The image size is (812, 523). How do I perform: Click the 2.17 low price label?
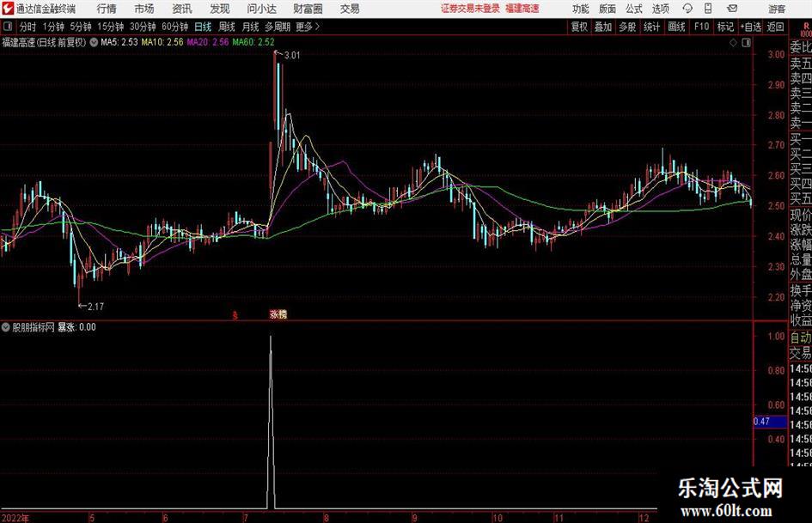click(x=95, y=307)
